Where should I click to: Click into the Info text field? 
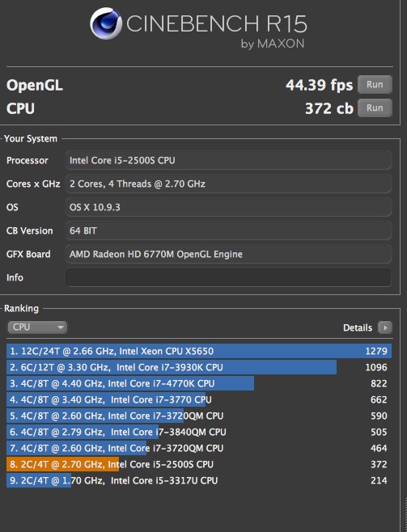[x=228, y=277]
